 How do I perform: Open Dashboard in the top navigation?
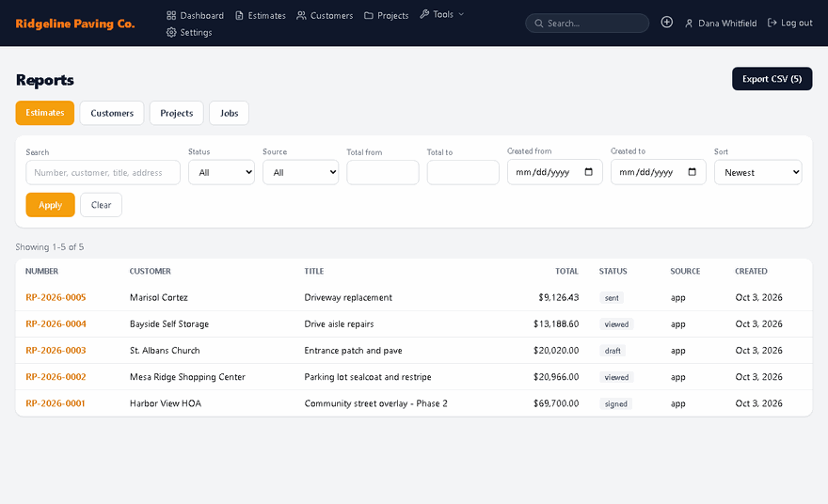click(196, 15)
